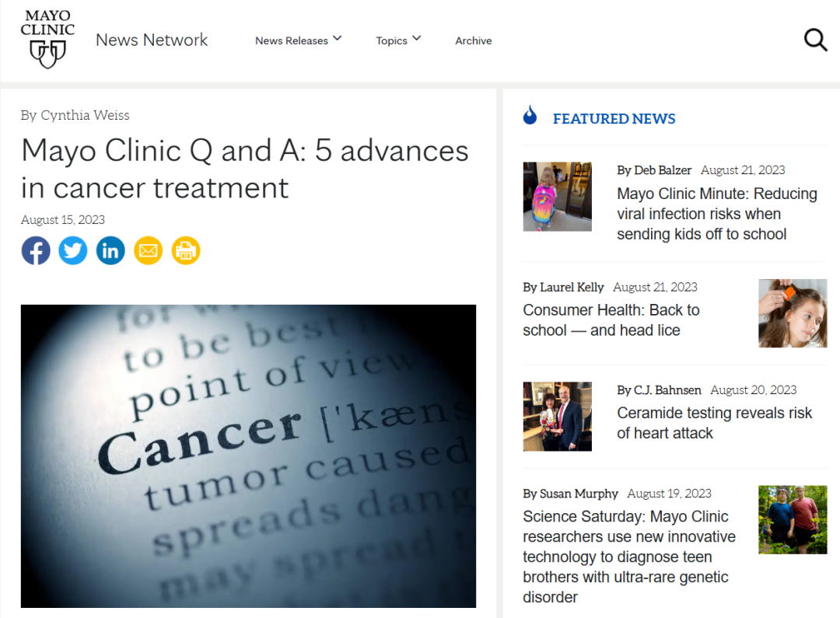The width and height of the screenshot is (840, 618).
Task: Open the search magnifier icon
Action: [x=815, y=40]
